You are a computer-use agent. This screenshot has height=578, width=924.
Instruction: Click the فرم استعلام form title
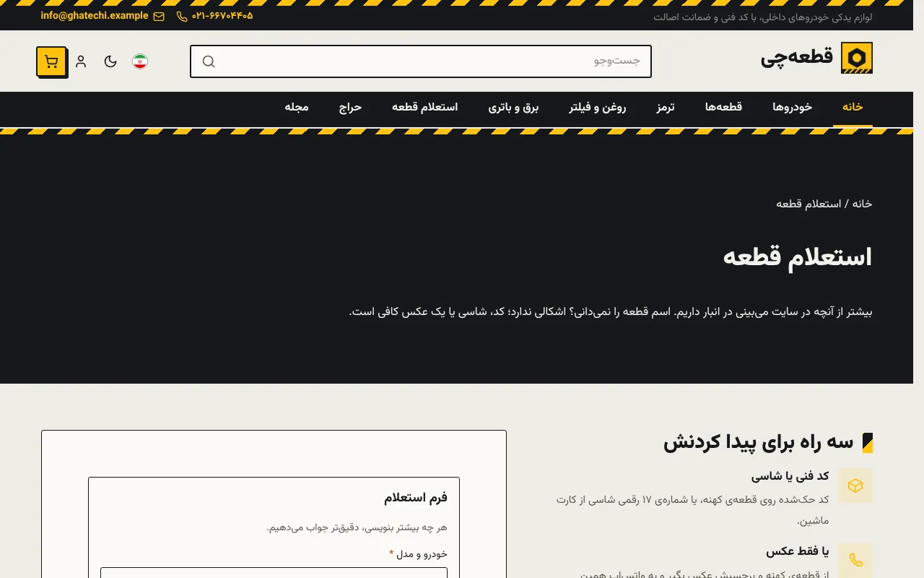(416, 497)
